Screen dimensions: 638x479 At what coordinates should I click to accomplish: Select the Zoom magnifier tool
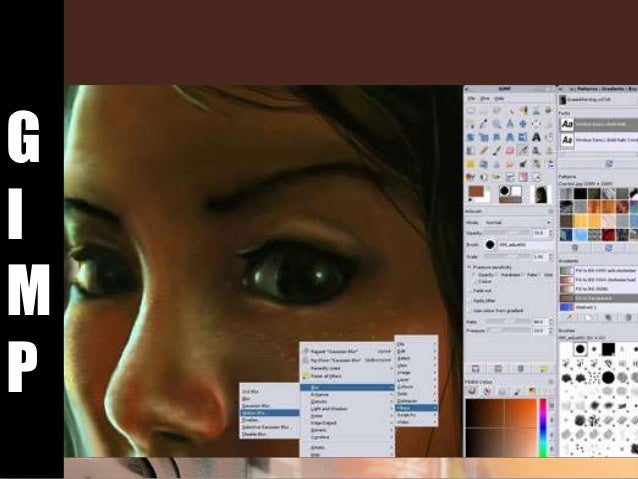coord(497,124)
